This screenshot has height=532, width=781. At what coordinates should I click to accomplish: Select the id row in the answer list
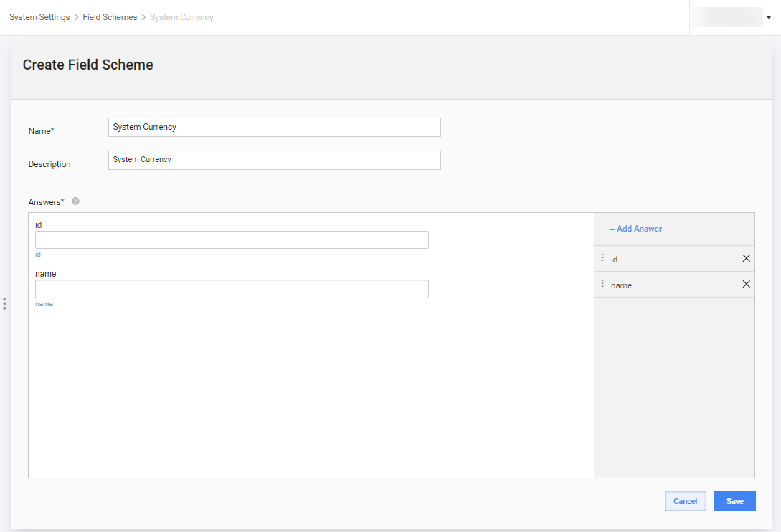(674, 259)
